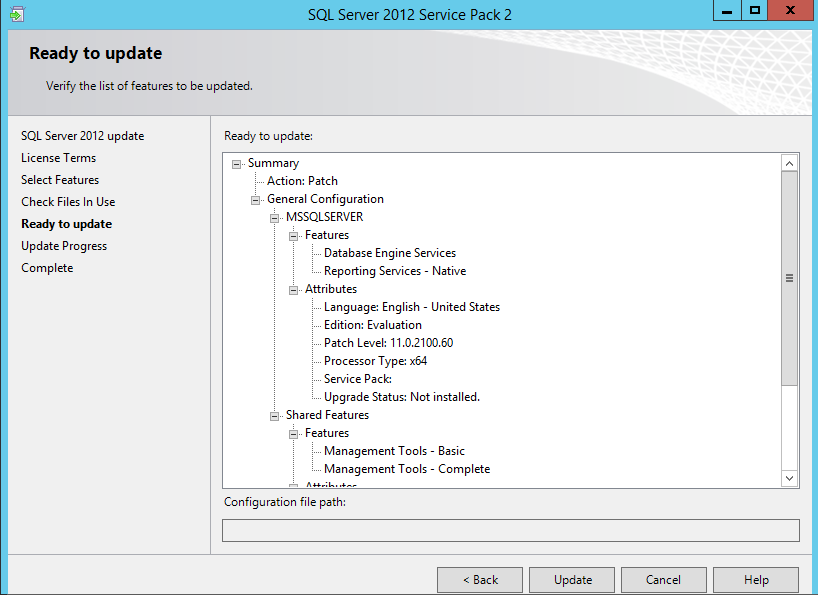Select the Patch Level 11.0.2100.60 entry
818x595 pixels.
[x=388, y=343]
